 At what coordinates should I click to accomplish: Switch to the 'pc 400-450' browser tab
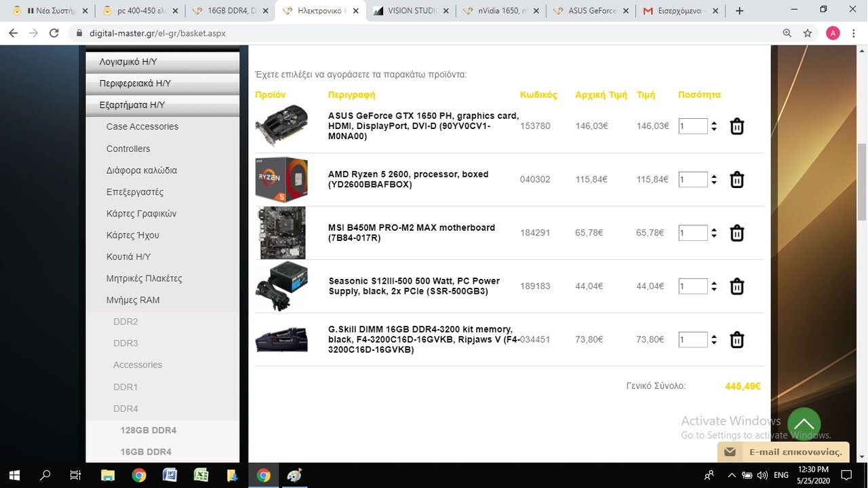pos(139,11)
